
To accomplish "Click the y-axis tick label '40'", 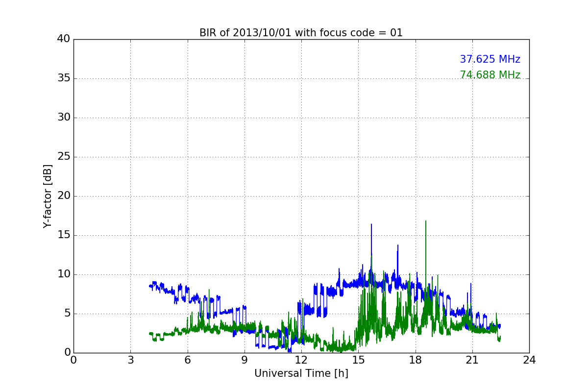I will 64,39.
